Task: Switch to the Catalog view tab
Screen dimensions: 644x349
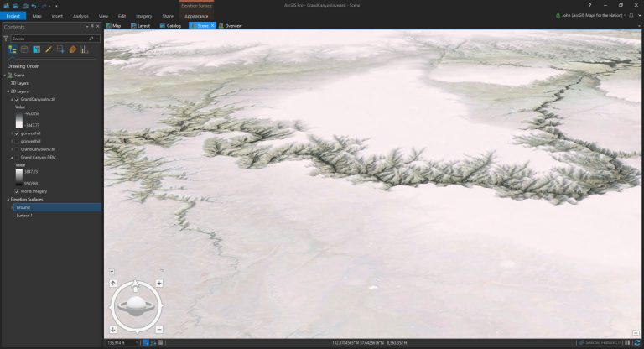Action: 170,26
